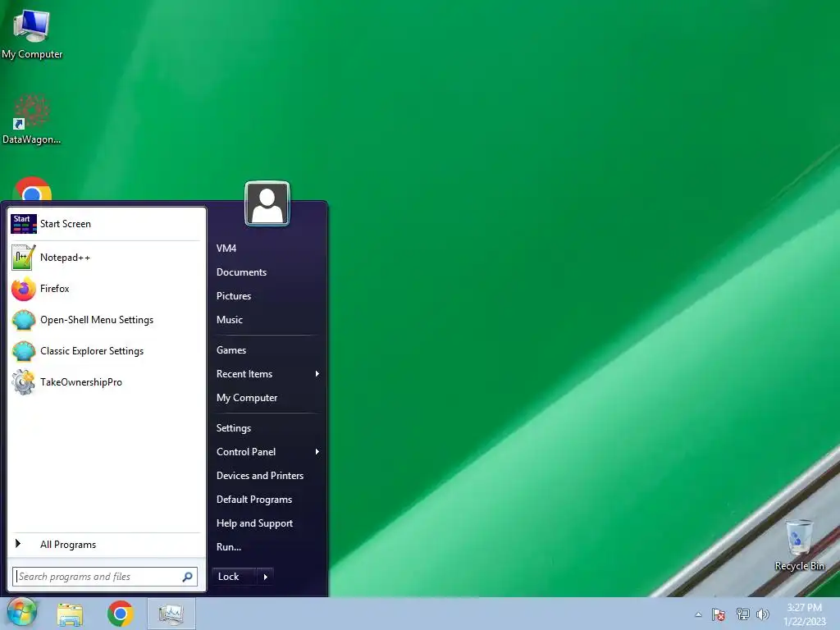Expand All Programs arrow
Viewport: 840px width, 630px height.
point(18,544)
